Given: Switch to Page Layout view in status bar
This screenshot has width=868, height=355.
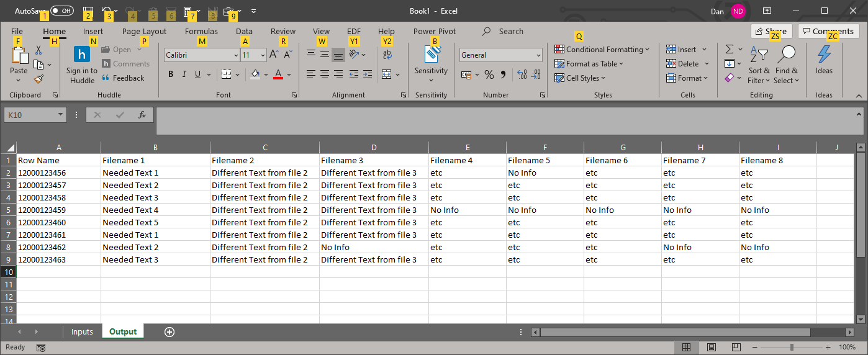Looking at the screenshot, I should (x=712, y=347).
